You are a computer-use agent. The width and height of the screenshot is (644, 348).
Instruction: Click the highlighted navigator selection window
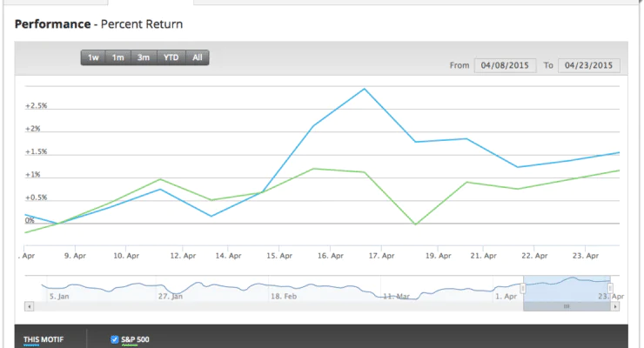point(567,289)
